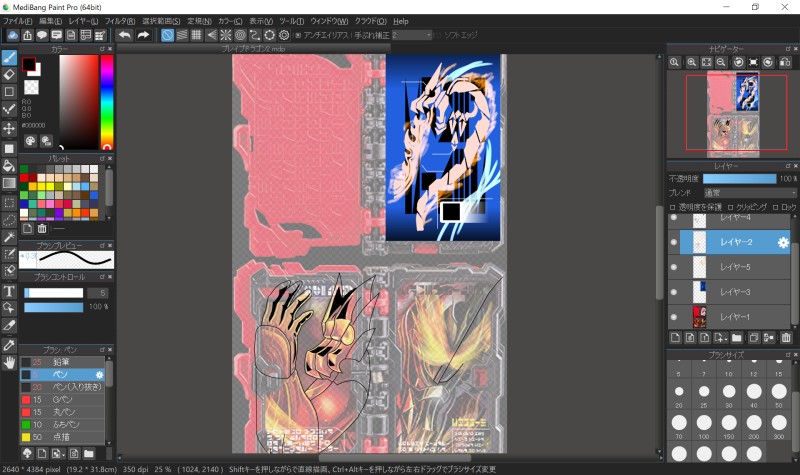Screen dimensions: 800x475
Task: Hide the レイヤー3 layer
Action: pyautogui.click(x=674, y=292)
